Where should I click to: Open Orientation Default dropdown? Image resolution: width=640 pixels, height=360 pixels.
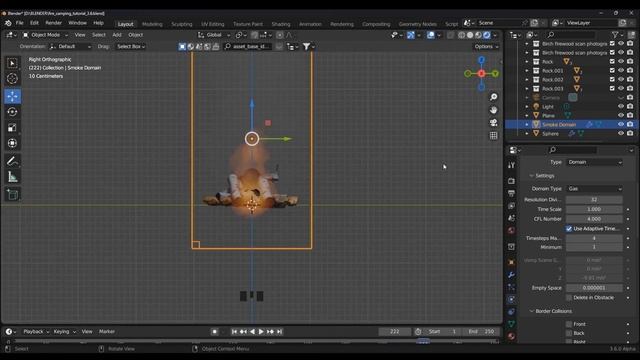pyautogui.click(x=70, y=47)
